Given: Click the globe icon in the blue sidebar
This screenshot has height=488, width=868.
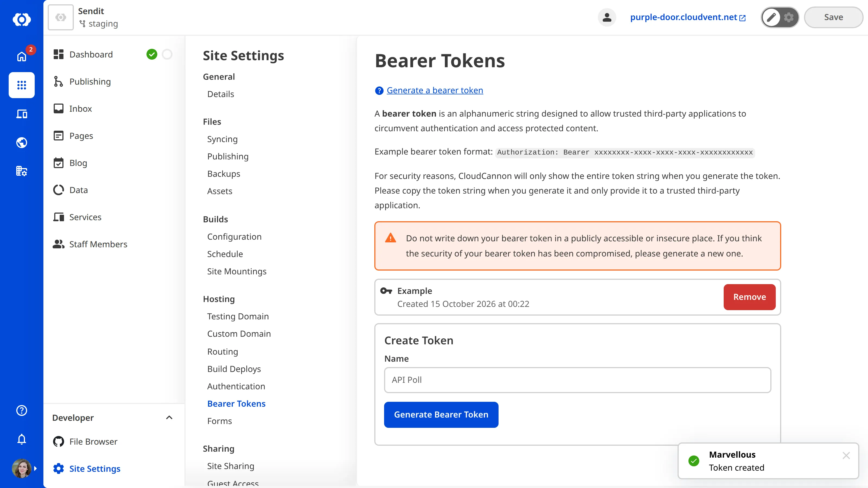Looking at the screenshot, I should point(22,142).
